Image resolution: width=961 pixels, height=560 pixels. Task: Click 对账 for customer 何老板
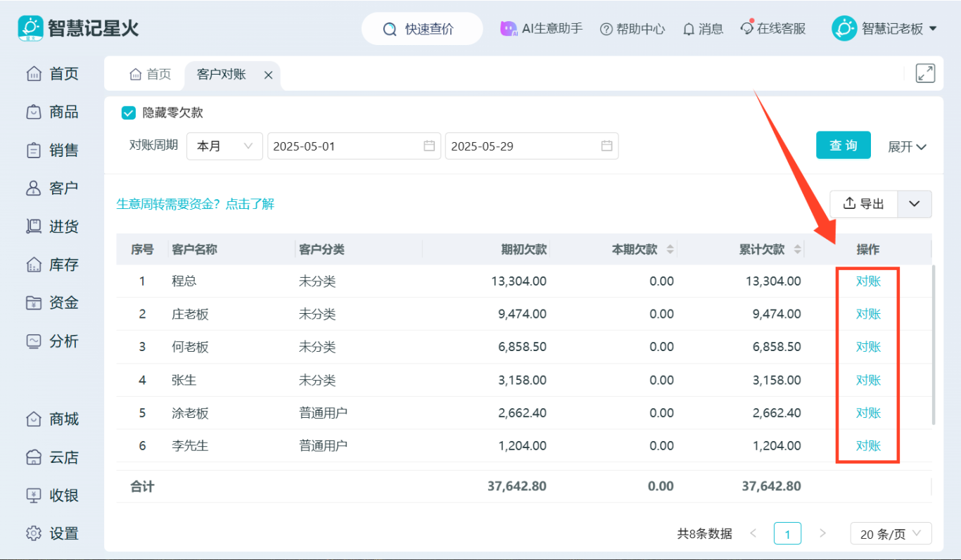click(x=868, y=347)
